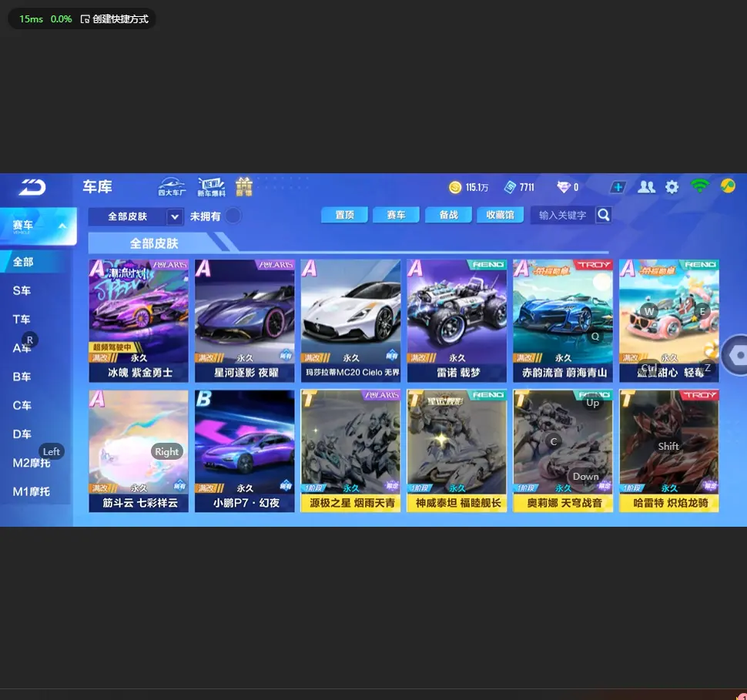Click the 备战 button
Screen dimensions: 747x700
point(448,215)
